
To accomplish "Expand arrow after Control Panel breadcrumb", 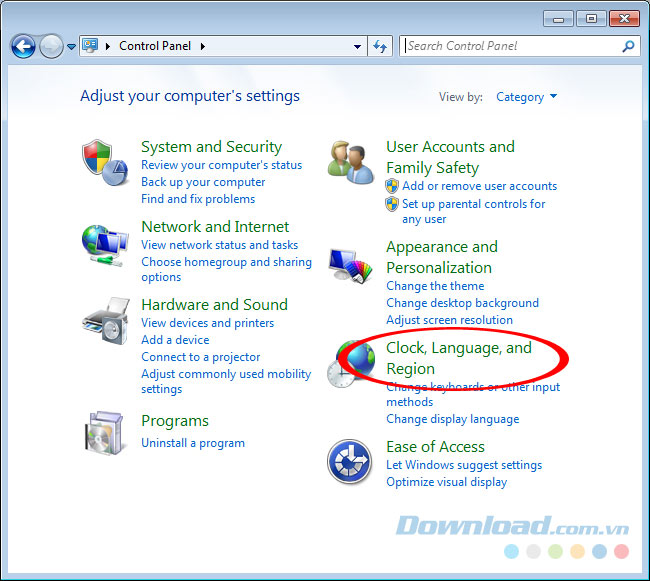I will (x=203, y=46).
